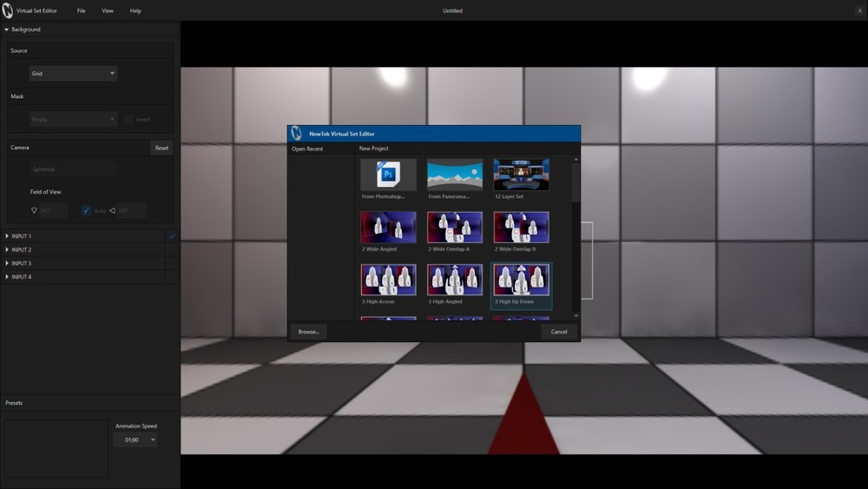Collapse the Background section

point(7,30)
